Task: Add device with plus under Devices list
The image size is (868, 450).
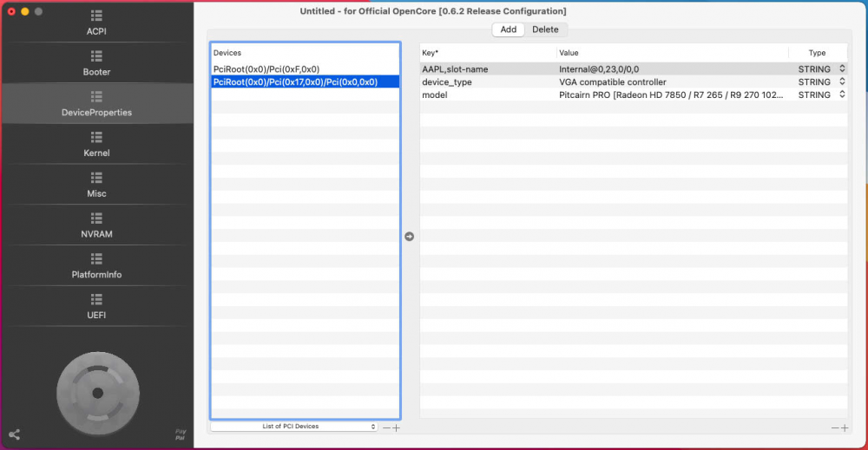Action: [x=396, y=427]
